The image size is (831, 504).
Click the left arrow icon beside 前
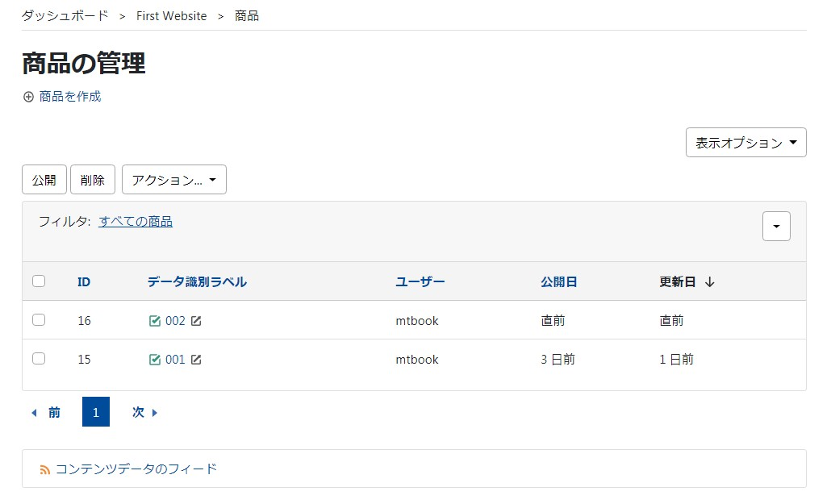(x=35, y=412)
